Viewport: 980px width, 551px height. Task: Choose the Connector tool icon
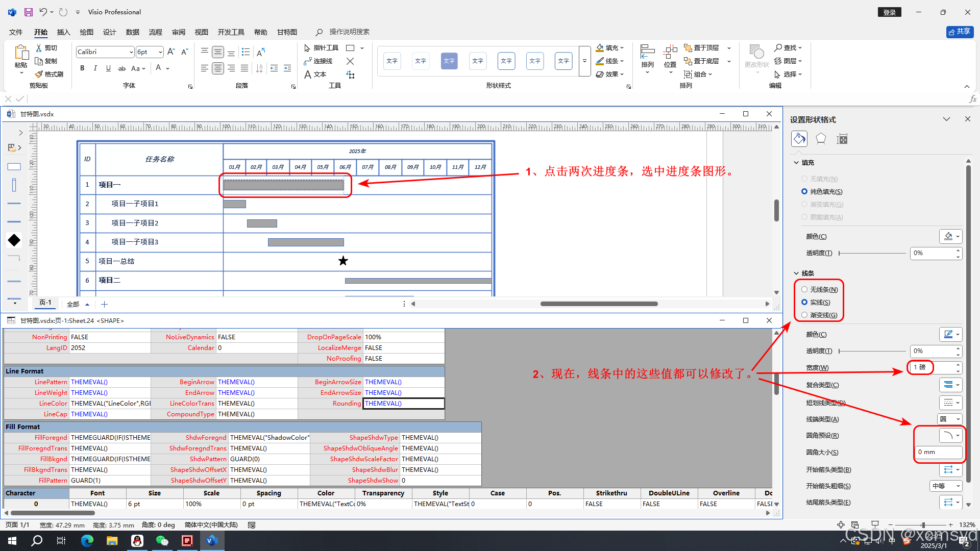coord(307,61)
